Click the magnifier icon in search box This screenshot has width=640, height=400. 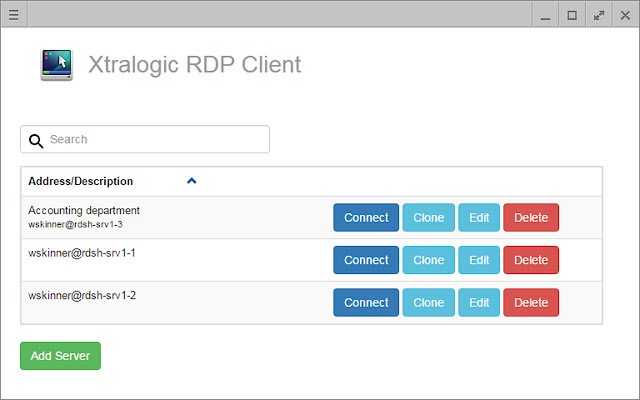click(x=36, y=141)
